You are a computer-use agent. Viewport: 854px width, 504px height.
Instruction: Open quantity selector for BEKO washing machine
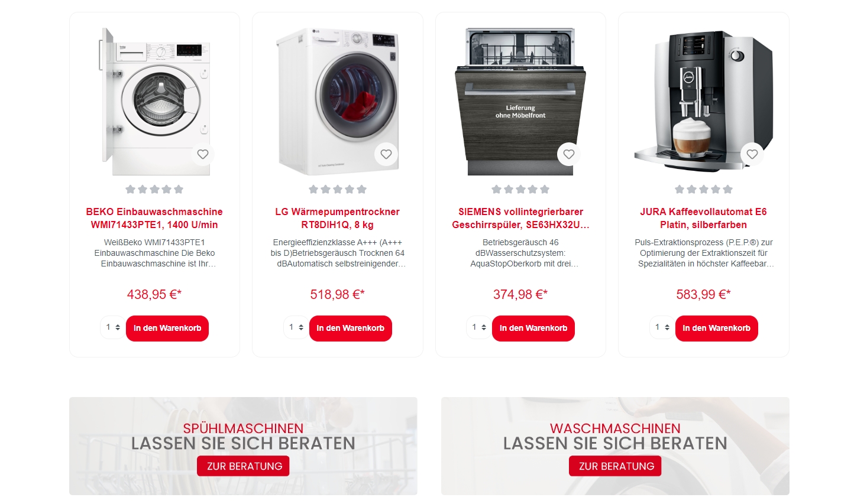(112, 327)
